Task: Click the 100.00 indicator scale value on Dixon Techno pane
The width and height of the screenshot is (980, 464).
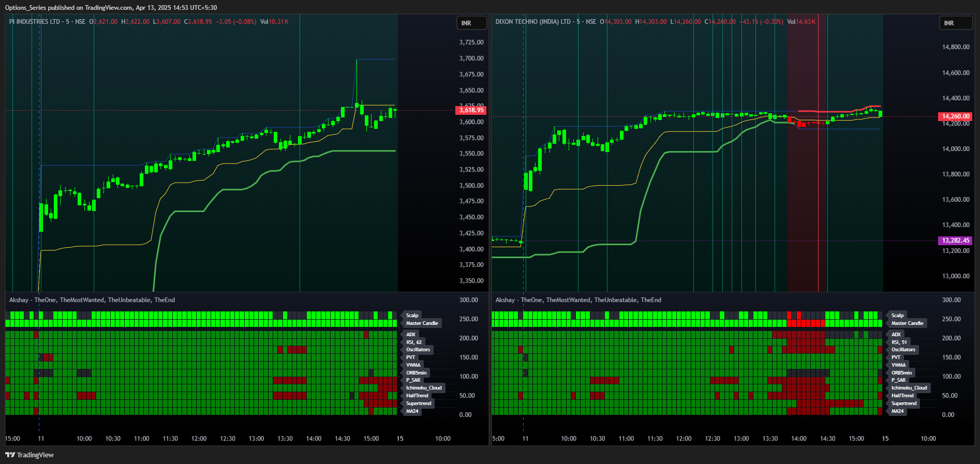Action: [952, 377]
